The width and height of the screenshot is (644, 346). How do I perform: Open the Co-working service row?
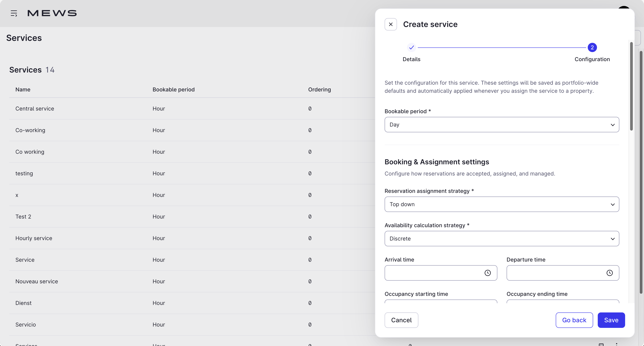(192, 130)
